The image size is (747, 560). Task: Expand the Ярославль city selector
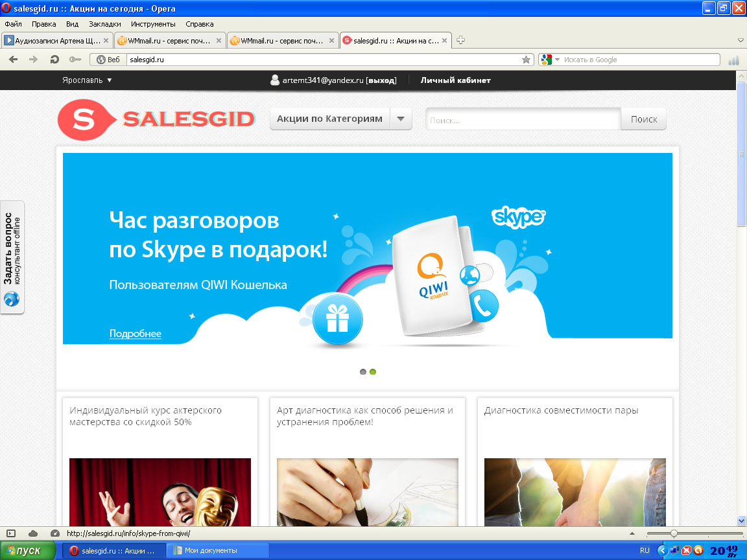(87, 80)
